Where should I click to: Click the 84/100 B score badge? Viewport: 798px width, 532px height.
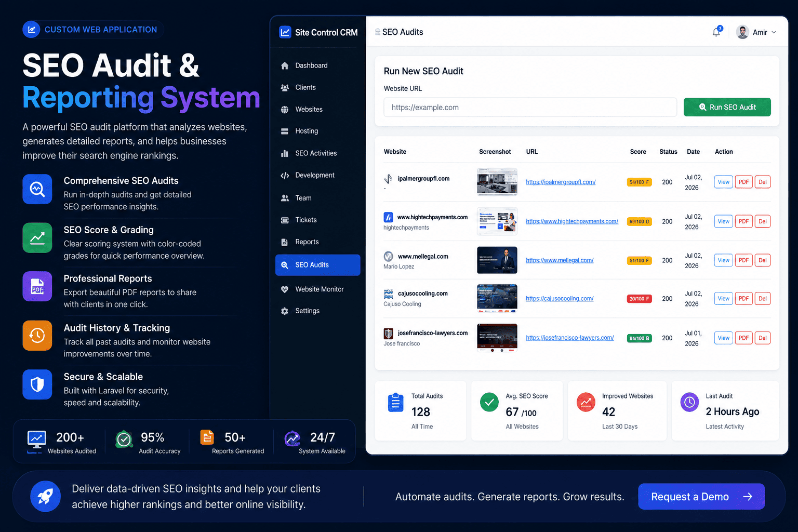[639, 338]
